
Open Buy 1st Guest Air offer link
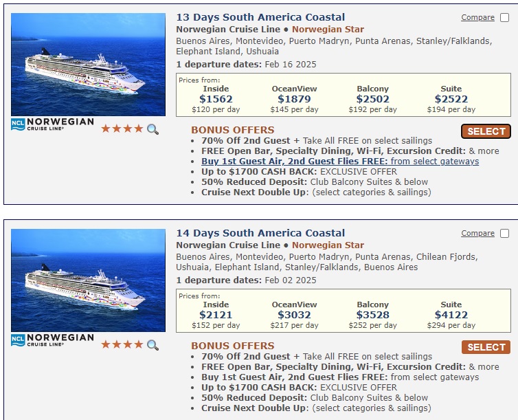[x=340, y=162]
